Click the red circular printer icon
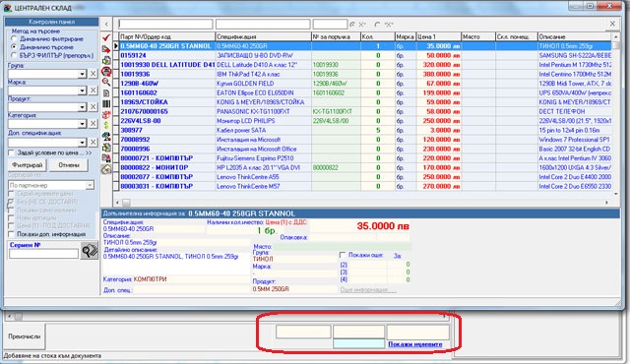Screen dimensions: 630x364 (106, 72)
